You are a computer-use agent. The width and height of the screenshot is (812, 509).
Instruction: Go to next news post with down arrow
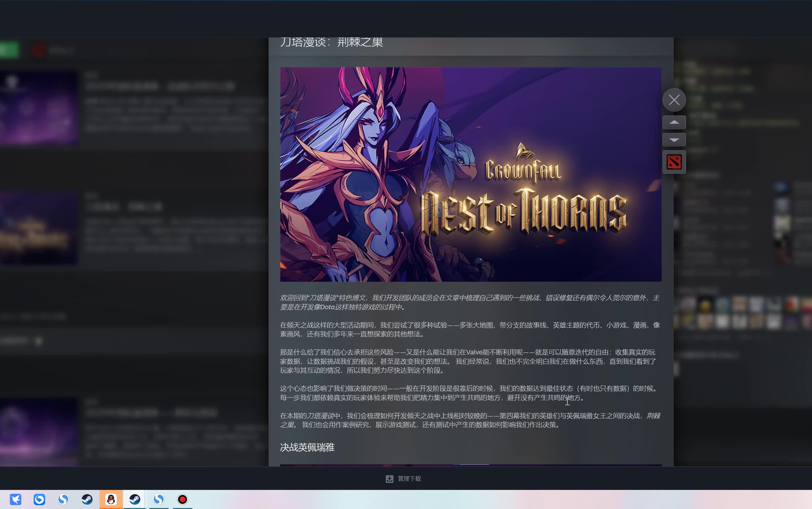pos(674,140)
